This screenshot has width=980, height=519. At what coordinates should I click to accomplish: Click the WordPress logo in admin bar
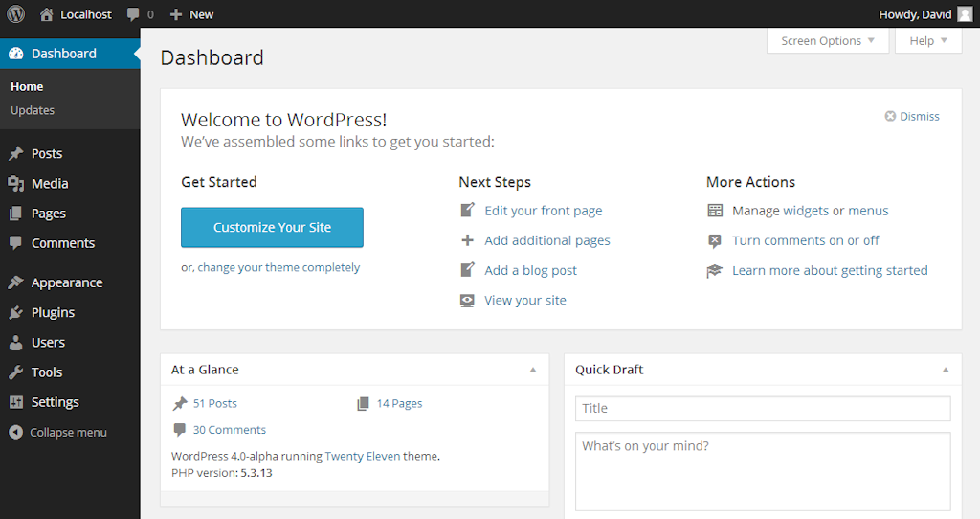click(x=15, y=13)
